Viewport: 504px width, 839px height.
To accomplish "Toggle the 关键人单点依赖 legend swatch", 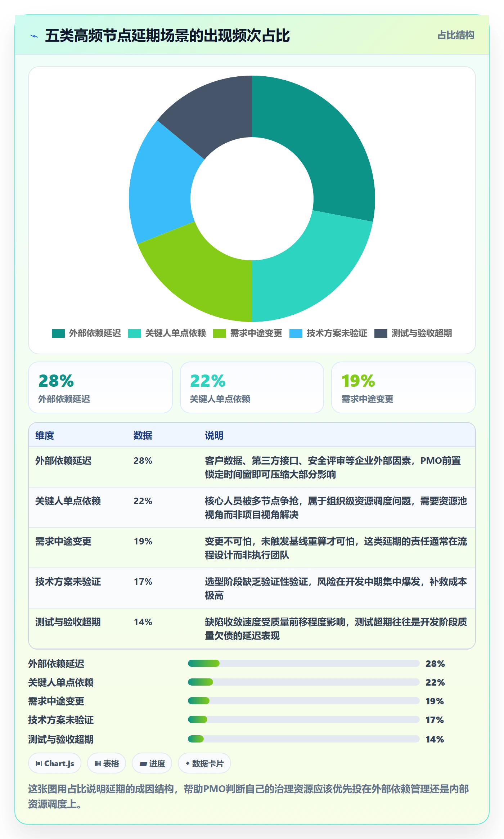I will (x=135, y=333).
